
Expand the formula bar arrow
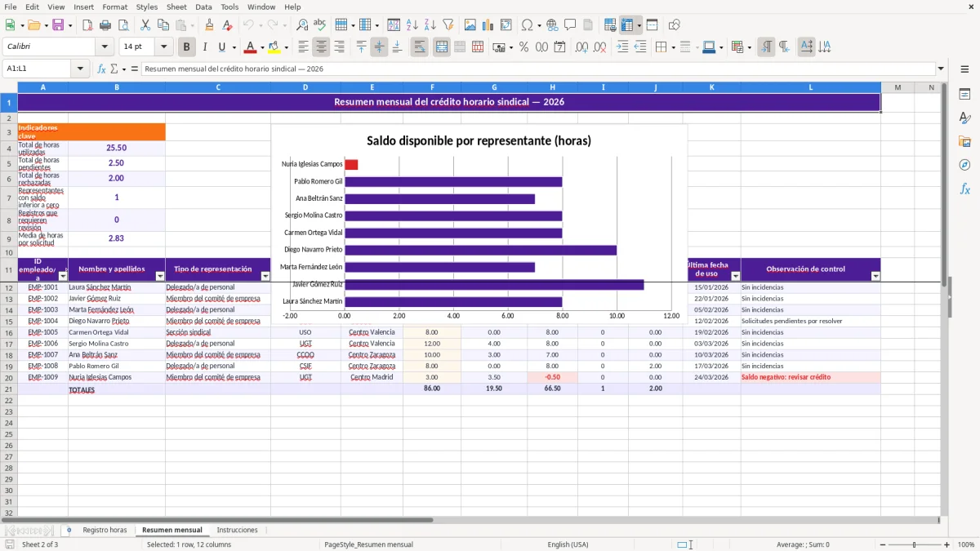point(942,69)
